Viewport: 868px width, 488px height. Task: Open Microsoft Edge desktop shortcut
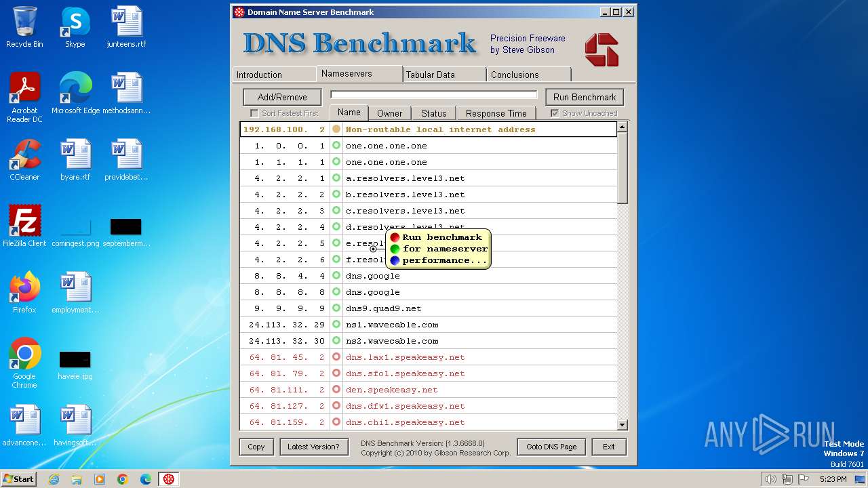75,94
